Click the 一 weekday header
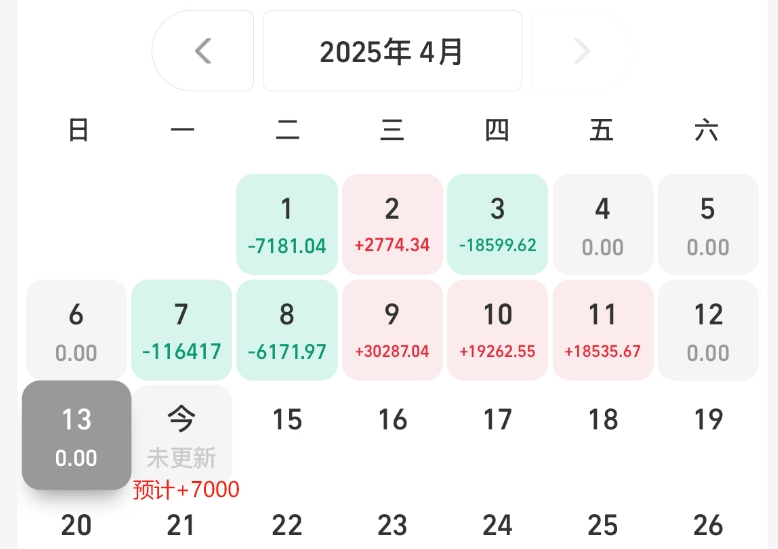 [182, 130]
